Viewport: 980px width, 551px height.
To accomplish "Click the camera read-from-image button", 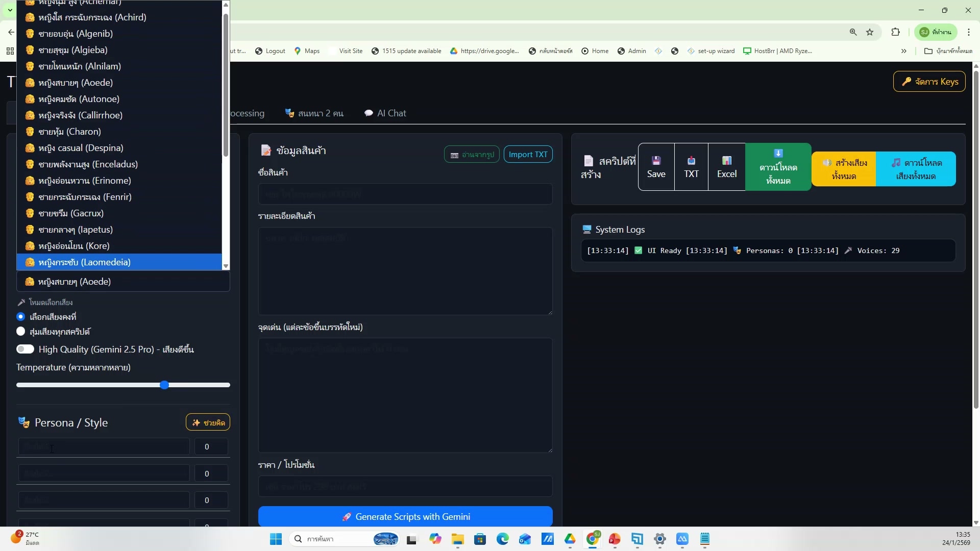I will [472, 155].
